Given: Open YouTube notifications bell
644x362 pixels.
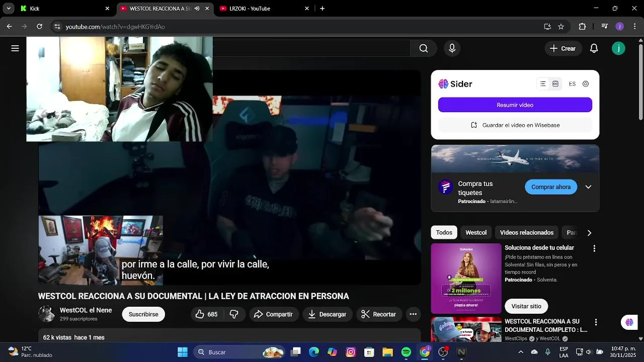Looking at the screenshot, I should (594, 48).
